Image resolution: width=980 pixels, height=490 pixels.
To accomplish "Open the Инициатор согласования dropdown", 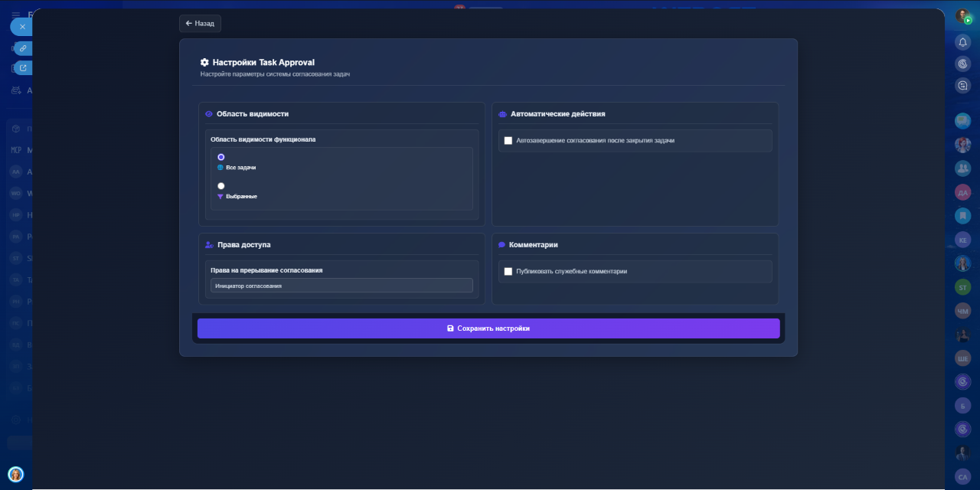I will 341,286.
